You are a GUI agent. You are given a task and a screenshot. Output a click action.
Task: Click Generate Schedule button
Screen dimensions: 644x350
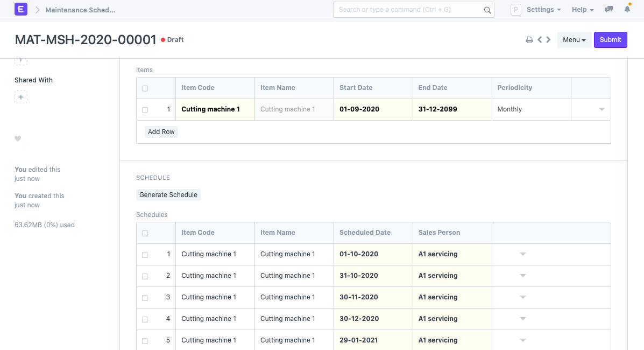tap(168, 194)
